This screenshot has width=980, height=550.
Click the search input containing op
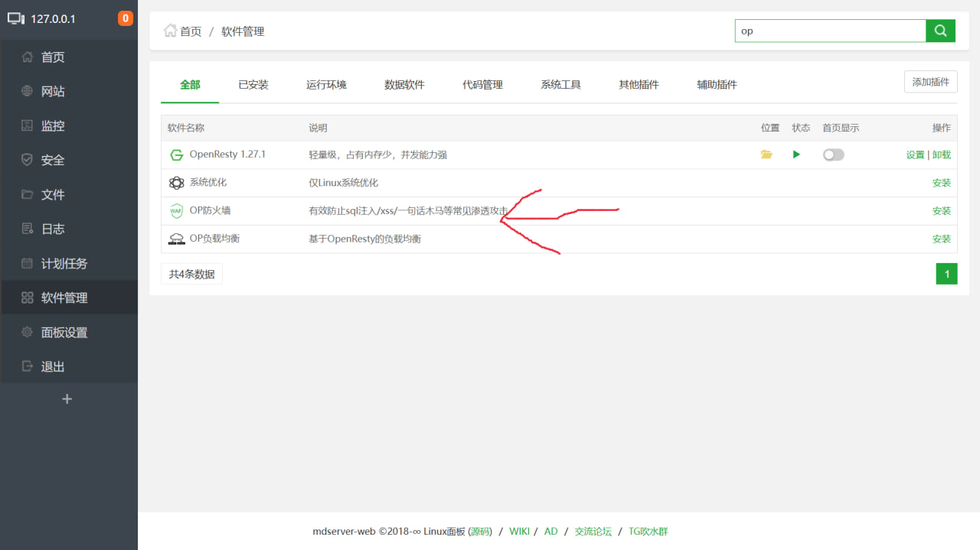pos(831,31)
